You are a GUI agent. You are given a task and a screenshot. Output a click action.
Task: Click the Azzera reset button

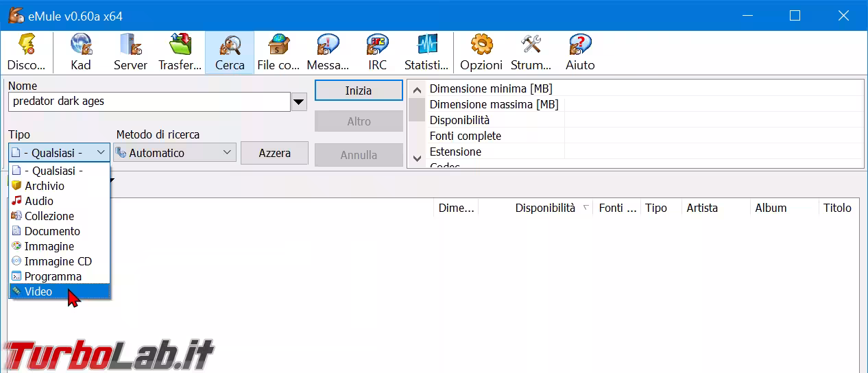click(x=274, y=153)
